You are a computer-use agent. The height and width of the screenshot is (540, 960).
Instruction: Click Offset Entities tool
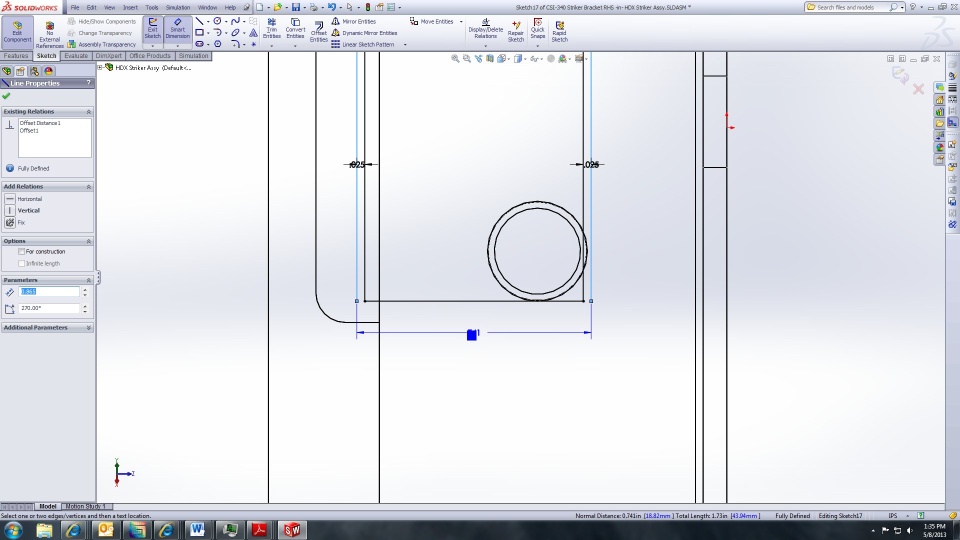pyautogui.click(x=318, y=32)
